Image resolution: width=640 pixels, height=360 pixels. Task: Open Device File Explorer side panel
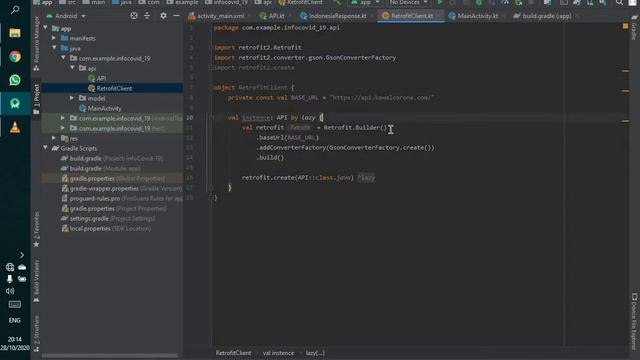pyautogui.click(x=634, y=321)
